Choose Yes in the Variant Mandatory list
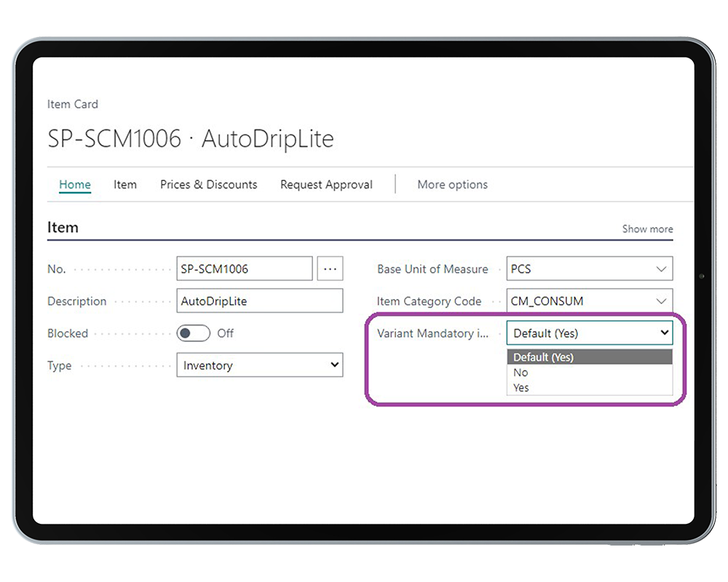The height and width of the screenshot is (582, 728). [x=521, y=388]
